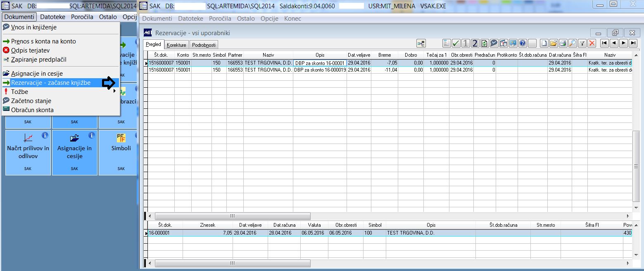Click the vertical scrollbar thumb of upper grid
The image size is (644, 271).
coord(636,167)
